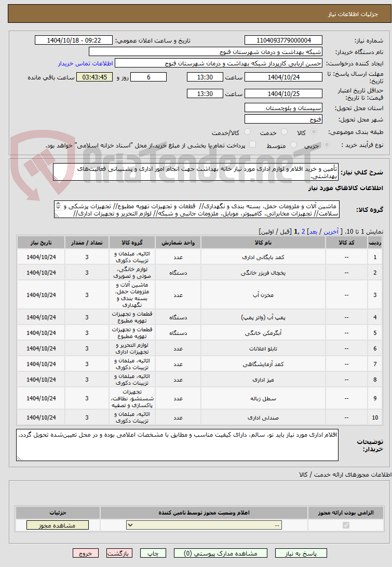392x567 pixels.
Task: Click the 'الزامی بودن ارائه مجوز' column header
Action: [x=346, y=513]
